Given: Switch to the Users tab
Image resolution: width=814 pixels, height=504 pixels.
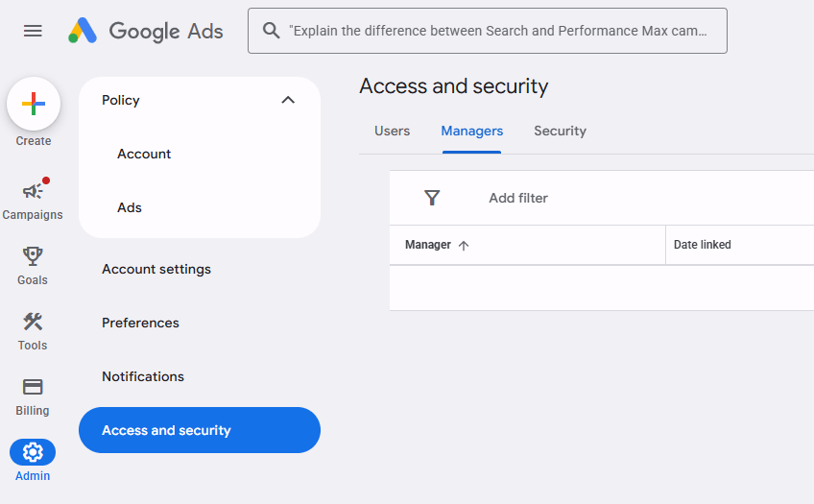Looking at the screenshot, I should click(392, 131).
